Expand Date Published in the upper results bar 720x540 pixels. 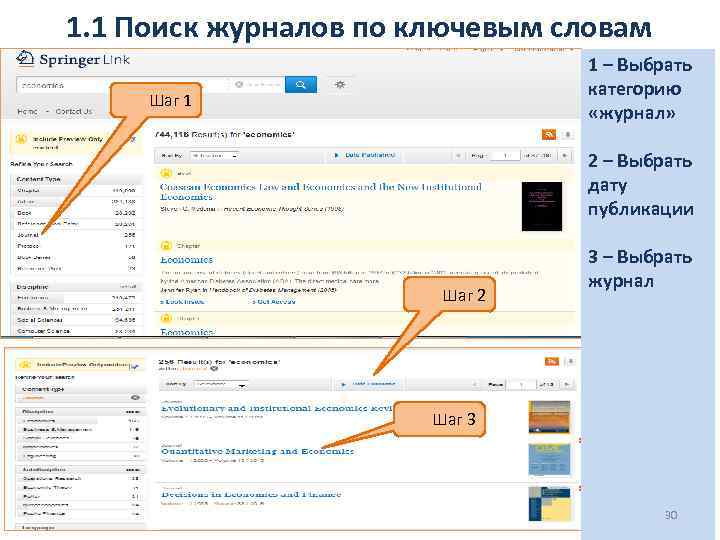click(x=365, y=156)
